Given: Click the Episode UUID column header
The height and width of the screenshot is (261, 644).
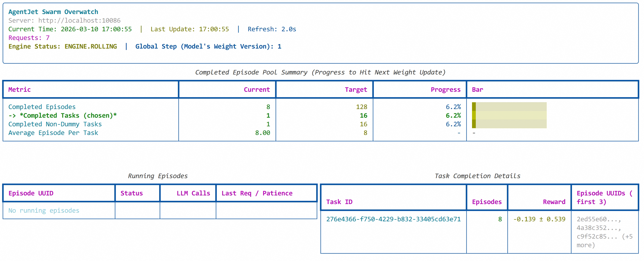Looking at the screenshot, I should (x=31, y=193).
